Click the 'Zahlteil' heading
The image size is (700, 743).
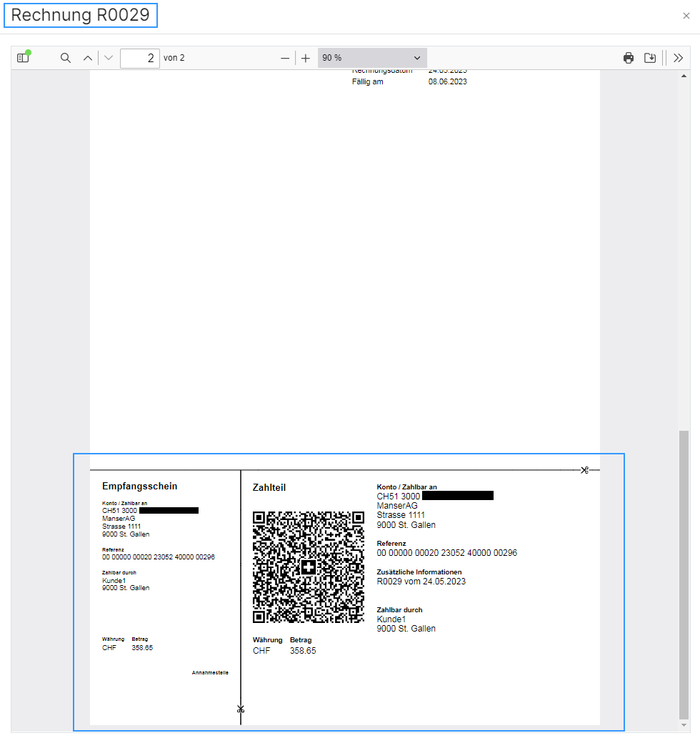coord(269,487)
